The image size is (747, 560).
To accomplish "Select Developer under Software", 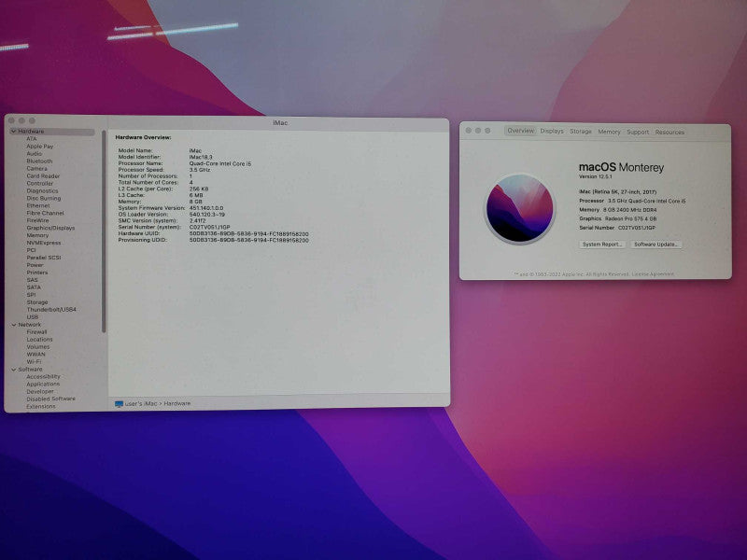I will coord(40,391).
